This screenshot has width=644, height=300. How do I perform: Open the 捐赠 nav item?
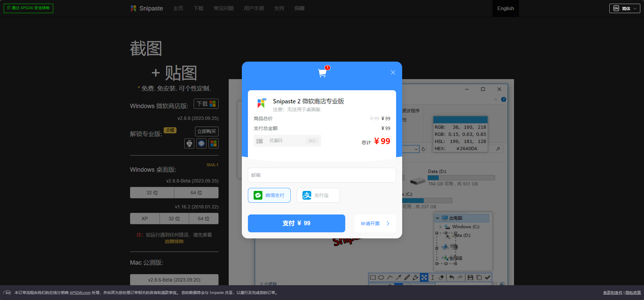(299, 8)
